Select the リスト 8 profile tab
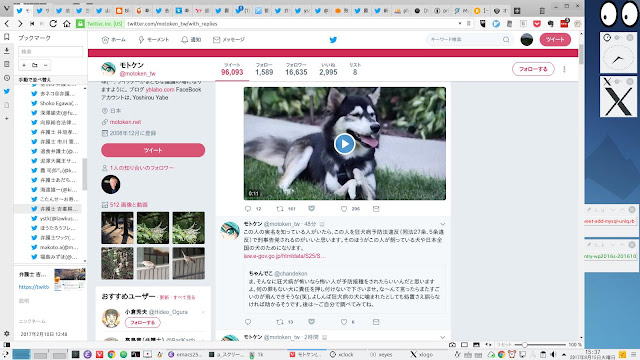Viewport: 640px width, 360px height. pyautogui.click(x=355, y=69)
